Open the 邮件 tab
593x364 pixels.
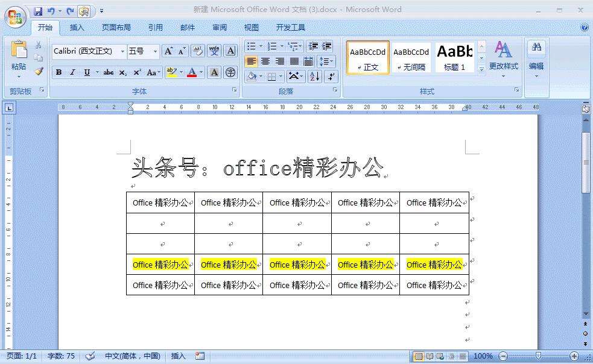coord(188,28)
